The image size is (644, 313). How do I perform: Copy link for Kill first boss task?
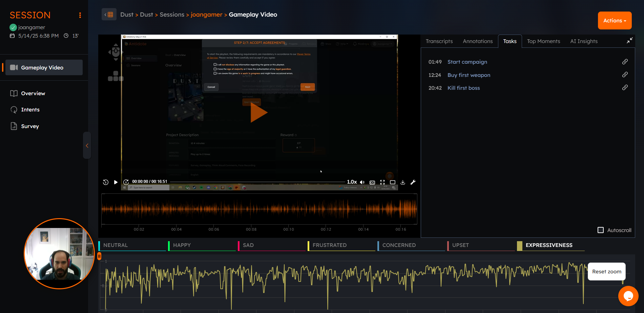(x=625, y=87)
